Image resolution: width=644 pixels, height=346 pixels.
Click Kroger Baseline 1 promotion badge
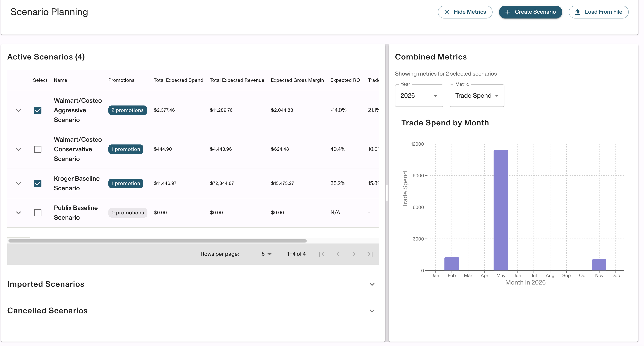(126, 183)
